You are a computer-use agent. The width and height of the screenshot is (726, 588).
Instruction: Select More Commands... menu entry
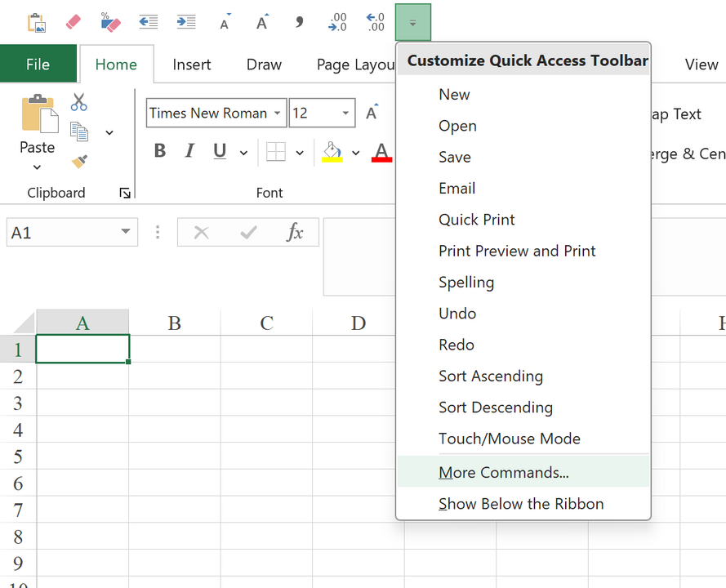tap(503, 473)
